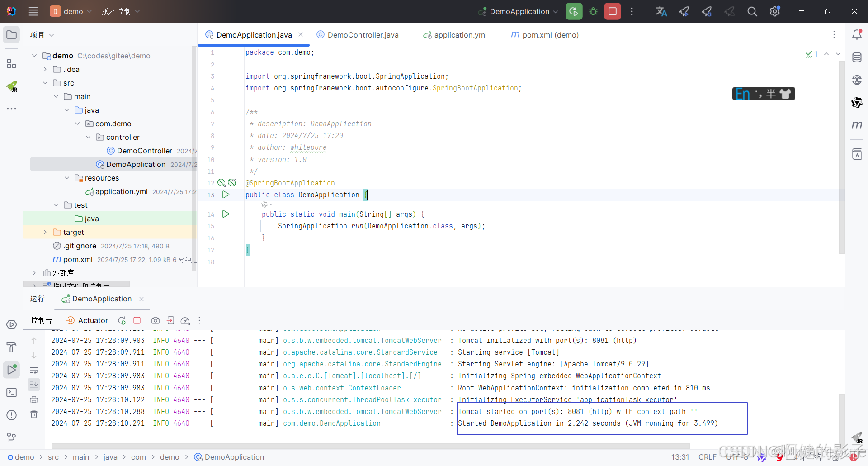Run DemoApplication class from gutter line 13
Viewport: 868px width, 466px height.
point(226,195)
